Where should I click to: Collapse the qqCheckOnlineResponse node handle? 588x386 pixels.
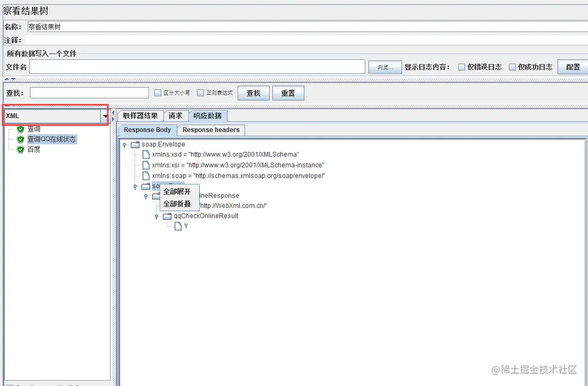[146, 196]
